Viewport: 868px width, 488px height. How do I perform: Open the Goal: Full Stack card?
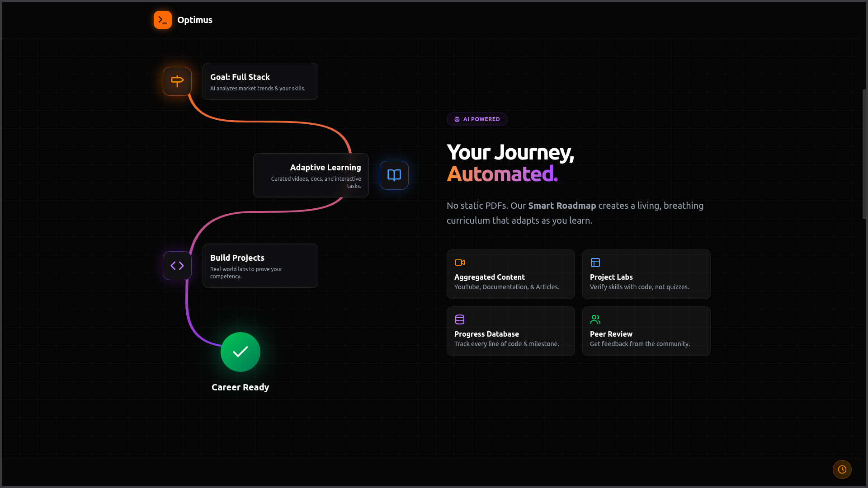260,82
